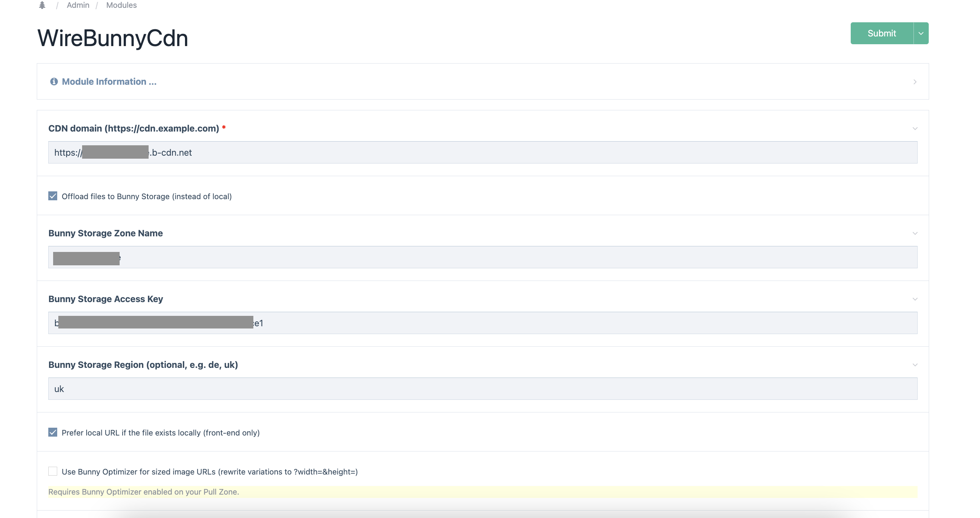Click the Module Information info icon
Image resolution: width=980 pixels, height=518 pixels.
(54, 81)
